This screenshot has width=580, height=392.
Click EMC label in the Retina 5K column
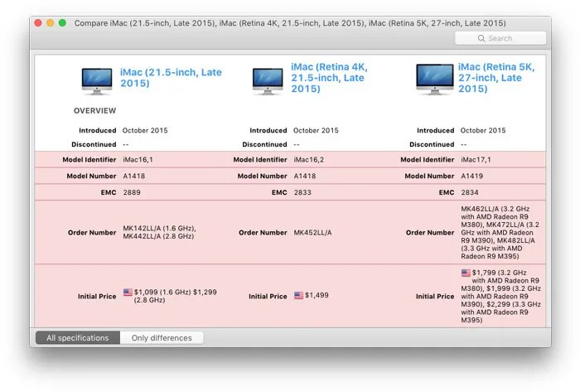point(447,192)
